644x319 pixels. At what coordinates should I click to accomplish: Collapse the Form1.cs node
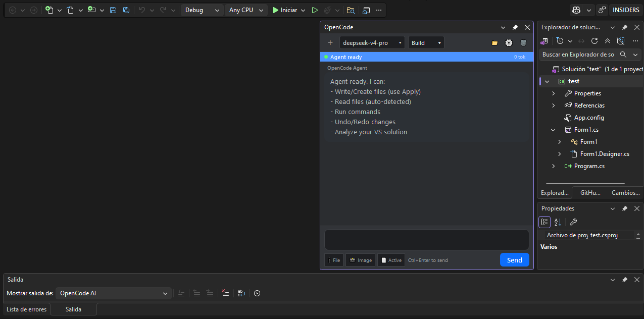(x=554, y=130)
